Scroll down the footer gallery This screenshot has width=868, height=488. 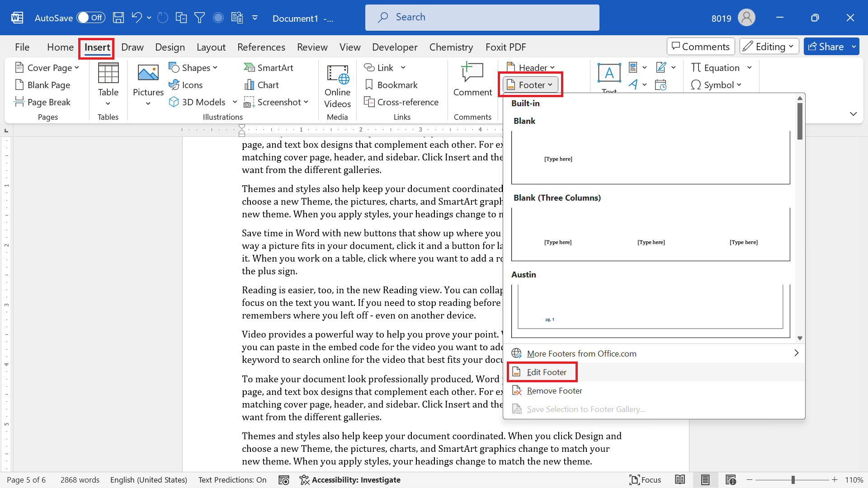click(x=800, y=338)
